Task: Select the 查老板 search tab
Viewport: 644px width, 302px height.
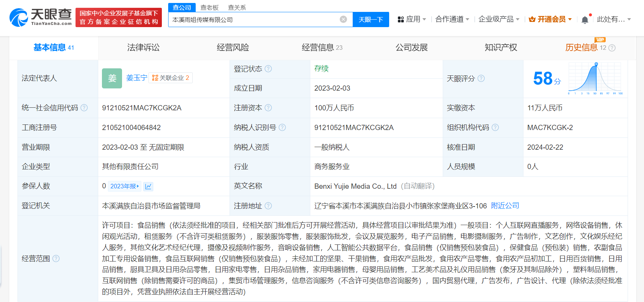Action: click(209, 7)
